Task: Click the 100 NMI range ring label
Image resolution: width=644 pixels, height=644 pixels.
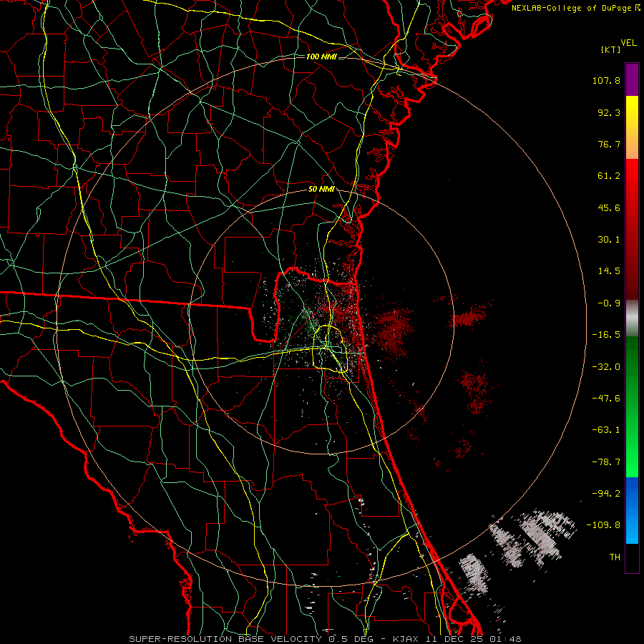Action: point(321,57)
